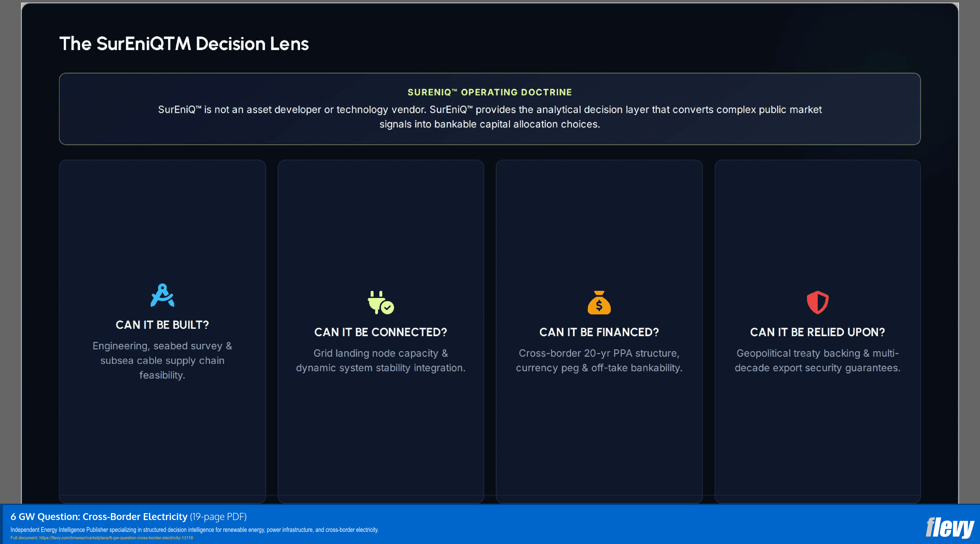The image size is (980, 544).
Task: Click the Independent Energy Intelligence Publisher tagline
Action: (194, 530)
